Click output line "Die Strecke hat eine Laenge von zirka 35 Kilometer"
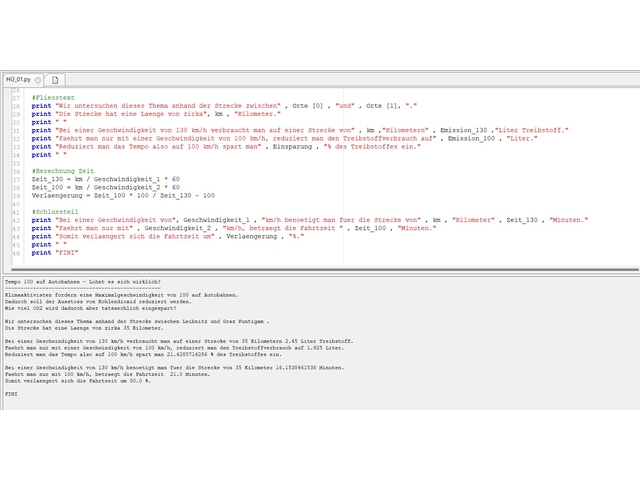Screen dimensions: 640x480 click(84, 328)
